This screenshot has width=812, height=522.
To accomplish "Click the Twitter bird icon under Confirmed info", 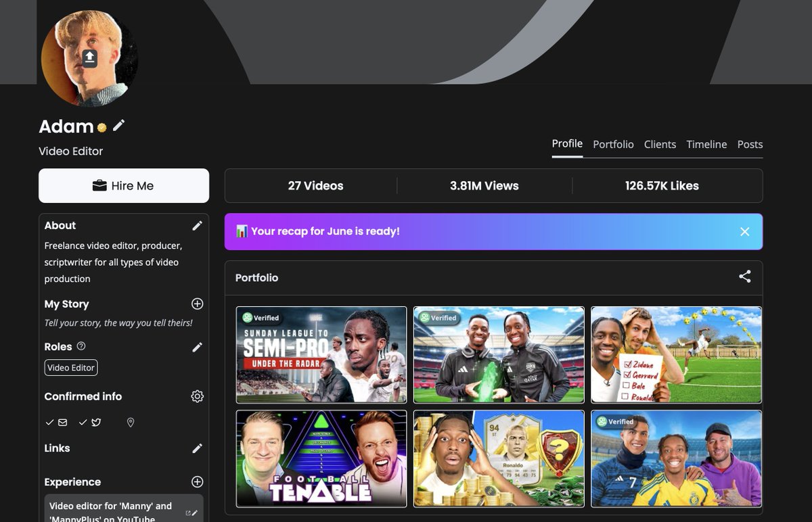I will tap(95, 423).
